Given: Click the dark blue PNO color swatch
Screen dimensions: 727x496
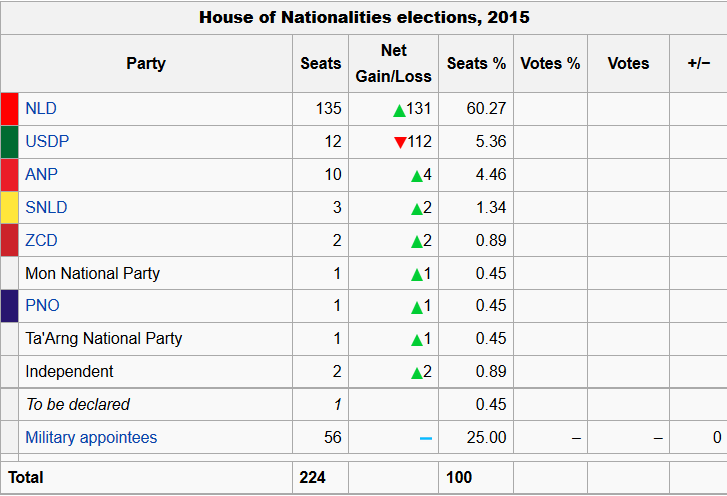Looking at the screenshot, I should 10,306.
